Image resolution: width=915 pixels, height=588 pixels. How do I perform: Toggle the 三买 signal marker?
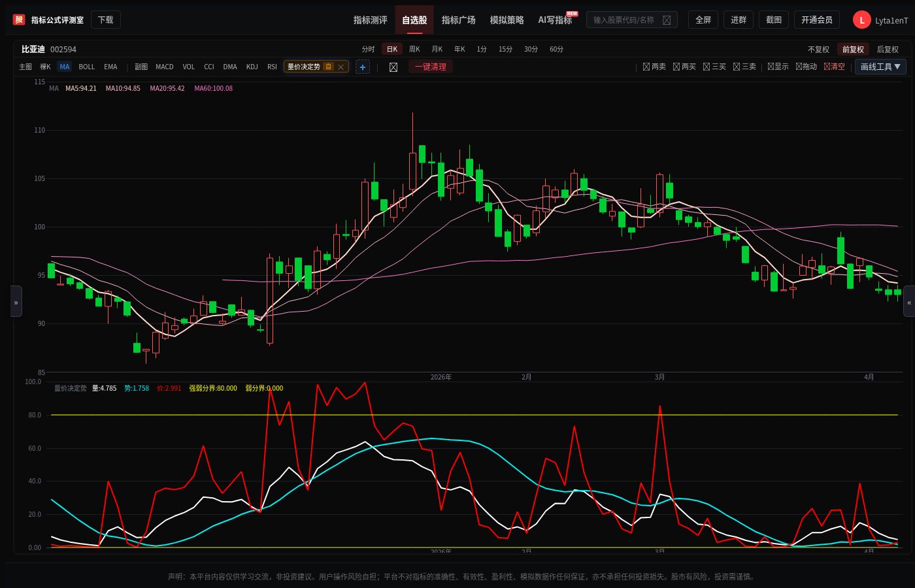714,67
